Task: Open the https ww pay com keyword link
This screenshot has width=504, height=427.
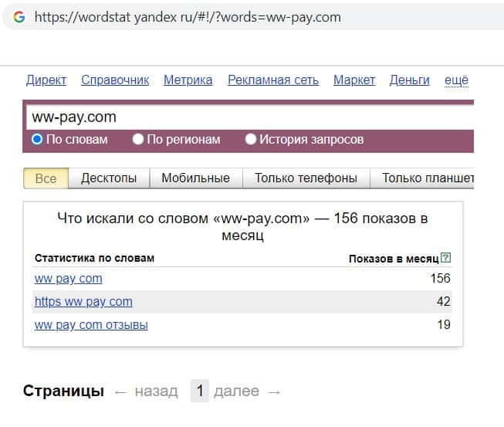Action: coord(83,302)
